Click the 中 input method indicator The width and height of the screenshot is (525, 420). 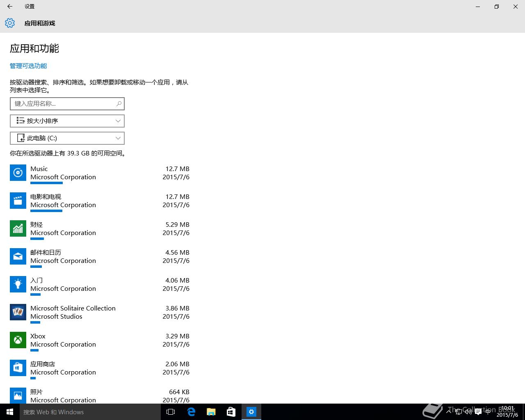coord(488,412)
